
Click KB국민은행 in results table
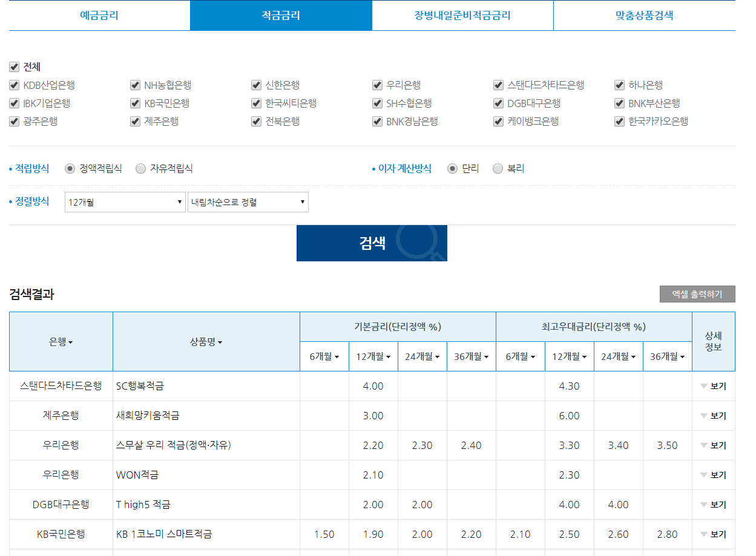click(61, 534)
